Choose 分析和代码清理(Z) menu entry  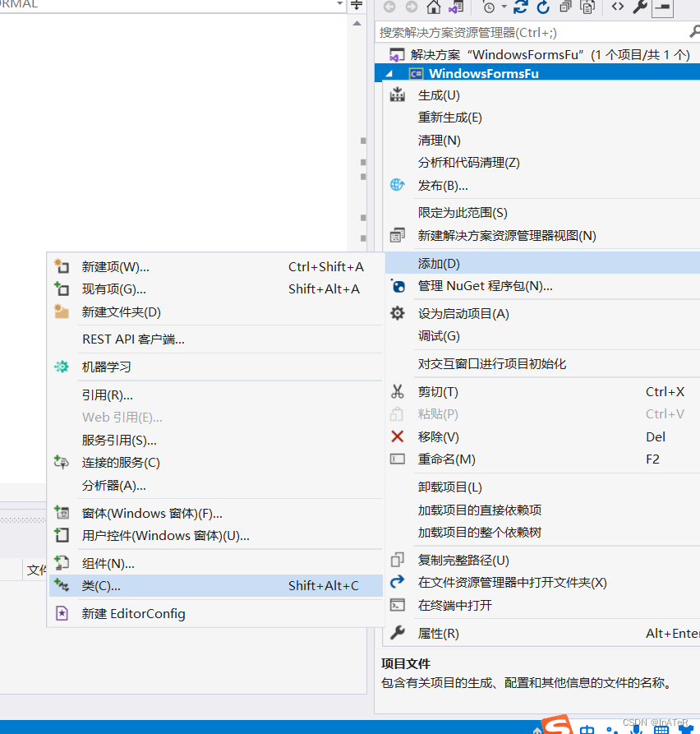(542, 163)
